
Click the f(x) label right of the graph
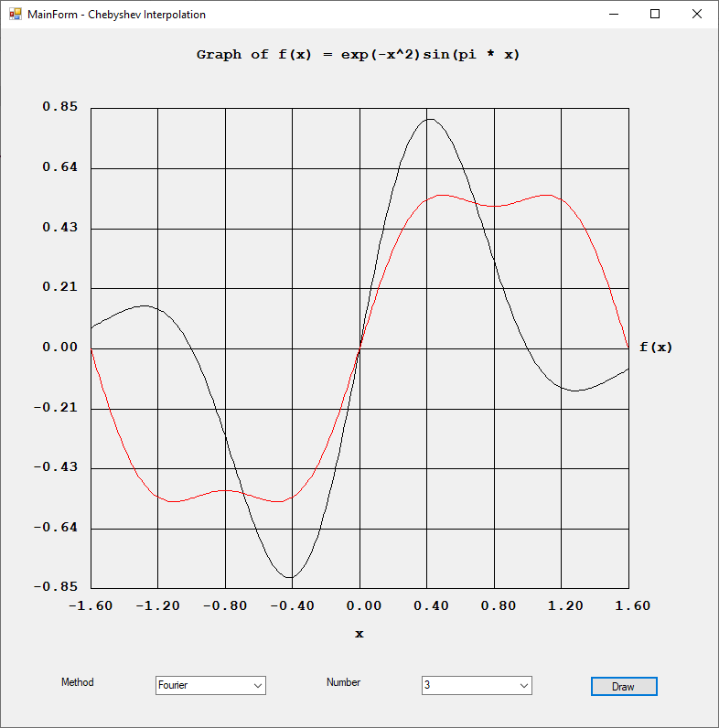(656, 348)
